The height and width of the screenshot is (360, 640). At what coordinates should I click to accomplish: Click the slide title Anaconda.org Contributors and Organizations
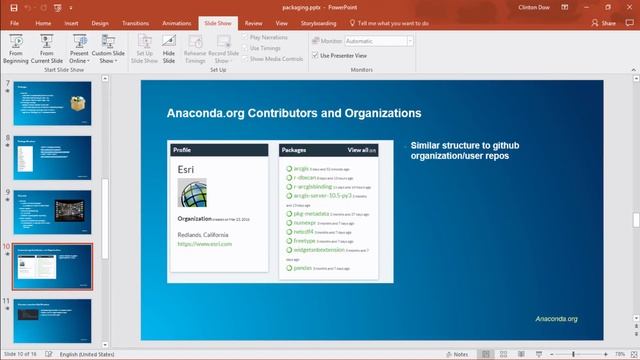pyautogui.click(x=294, y=113)
